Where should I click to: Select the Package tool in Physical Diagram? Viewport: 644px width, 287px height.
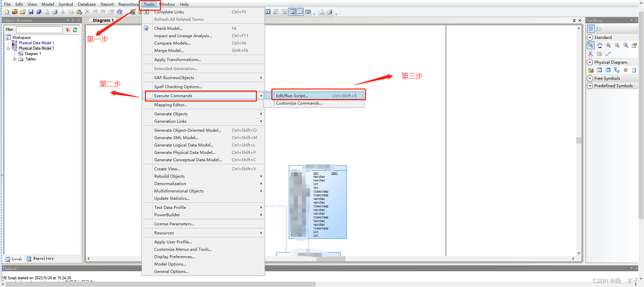pos(591,70)
